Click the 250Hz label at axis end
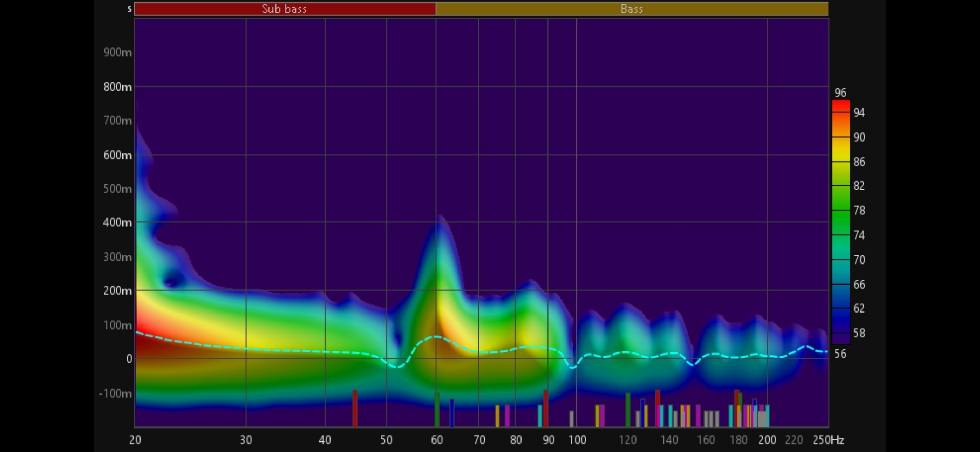 pos(828,440)
